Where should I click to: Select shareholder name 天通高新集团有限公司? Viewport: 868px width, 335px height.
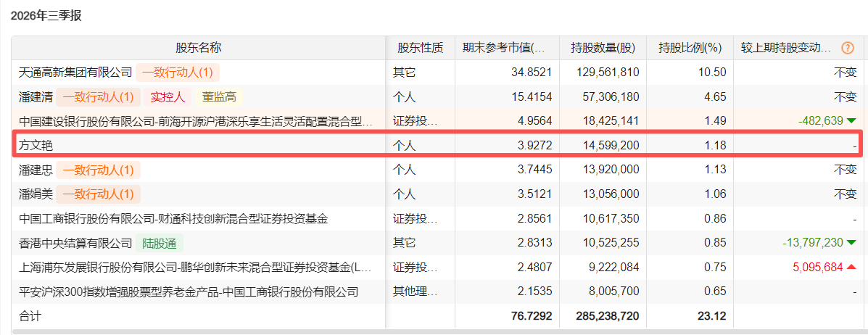[x=75, y=72]
